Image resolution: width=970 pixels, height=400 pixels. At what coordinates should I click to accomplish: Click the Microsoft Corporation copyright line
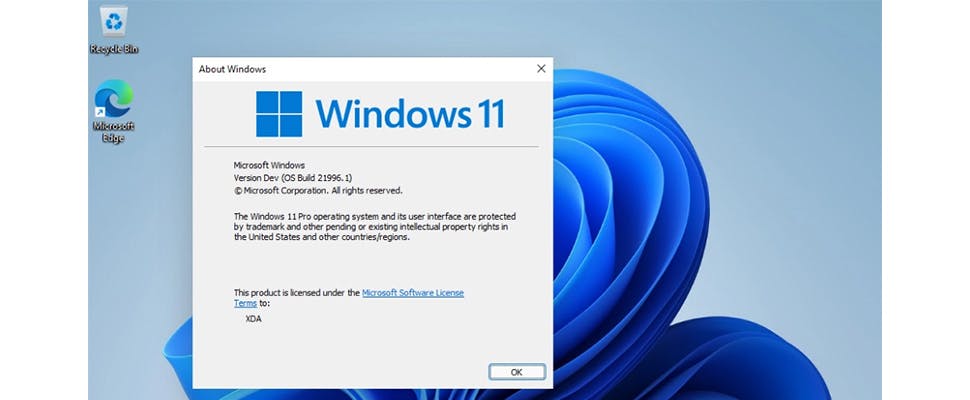[x=318, y=190]
